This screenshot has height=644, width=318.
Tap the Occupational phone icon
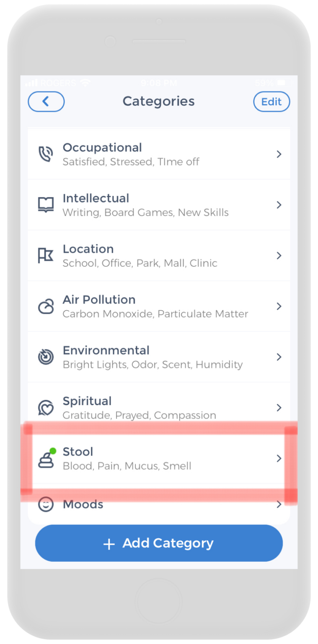pyautogui.click(x=46, y=154)
